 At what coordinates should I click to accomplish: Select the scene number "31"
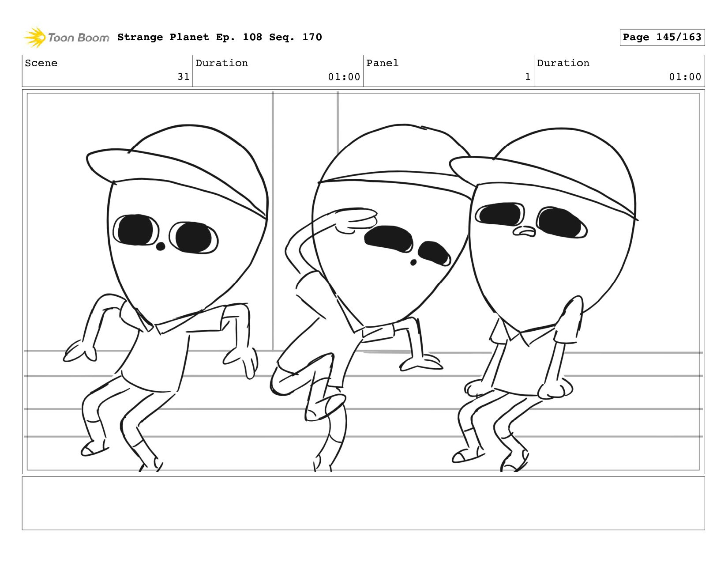tap(184, 77)
